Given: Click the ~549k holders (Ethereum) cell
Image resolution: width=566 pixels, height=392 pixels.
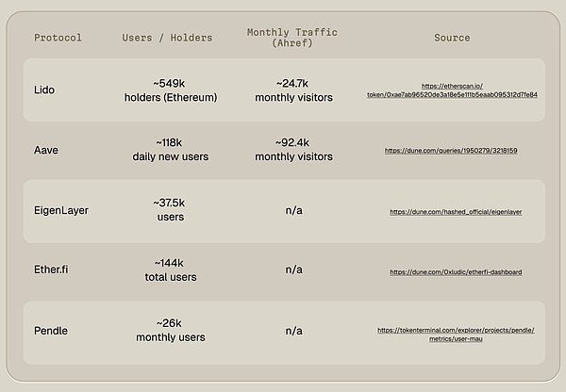Looking at the screenshot, I should [170, 90].
